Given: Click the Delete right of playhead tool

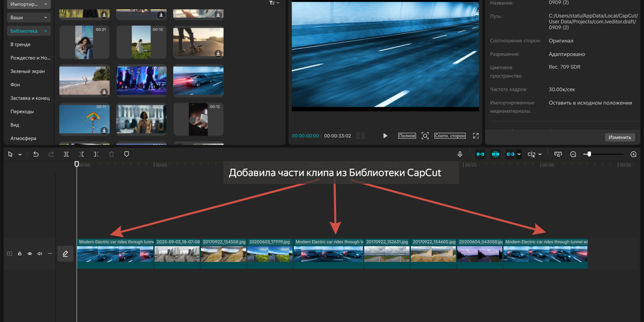Looking at the screenshot, I should point(96,154).
